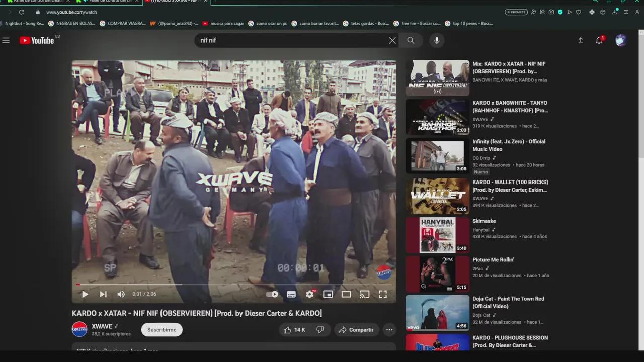The height and width of the screenshot is (362, 644).
Task: Click the AI PROMPTS toolbar button
Action: click(516, 12)
